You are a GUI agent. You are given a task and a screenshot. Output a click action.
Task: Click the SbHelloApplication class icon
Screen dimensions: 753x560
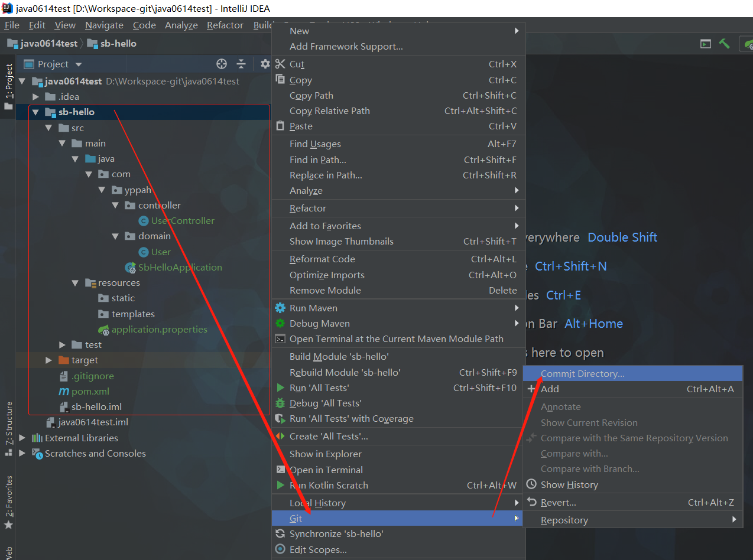tap(129, 268)
